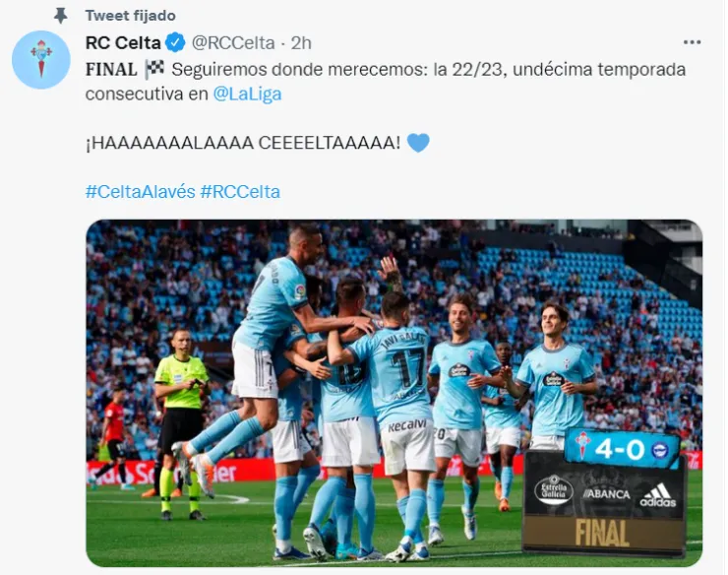Click the blue heart emoji
The image size is (728, 575).
coord(418,143)
